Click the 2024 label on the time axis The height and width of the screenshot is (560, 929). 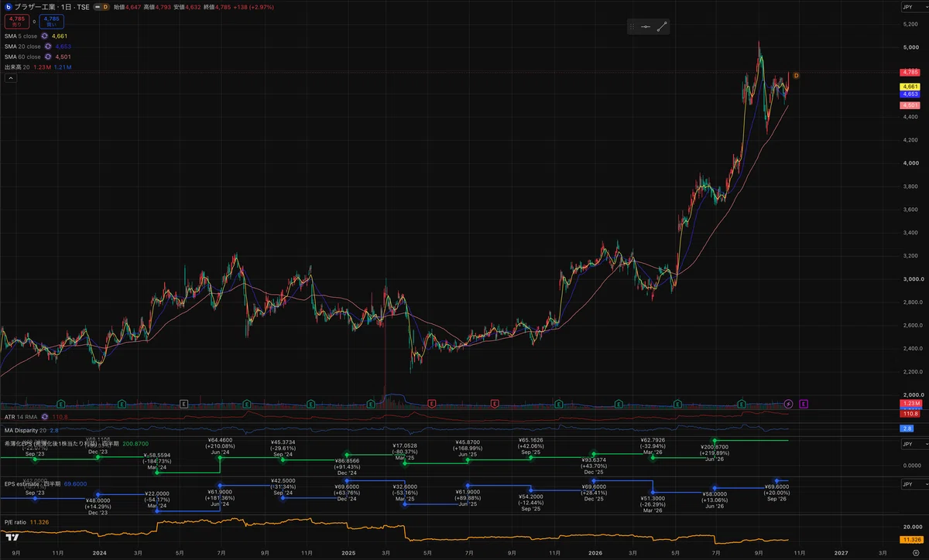point(99,553)
